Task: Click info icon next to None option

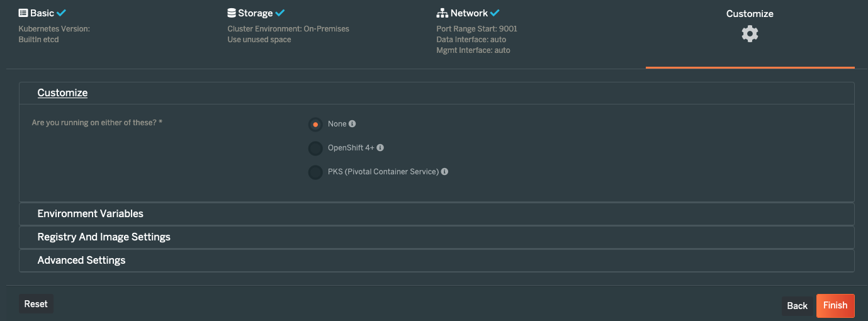Action: coord(352,124)
